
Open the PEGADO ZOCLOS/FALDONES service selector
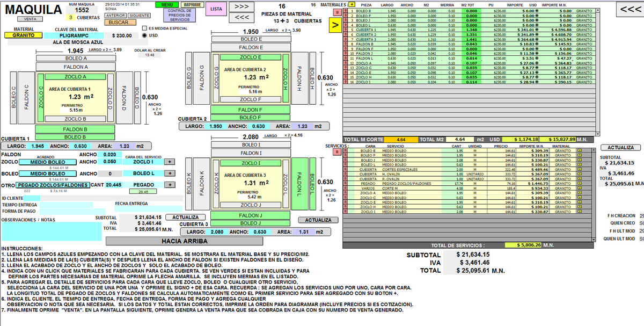coord(53,185)
